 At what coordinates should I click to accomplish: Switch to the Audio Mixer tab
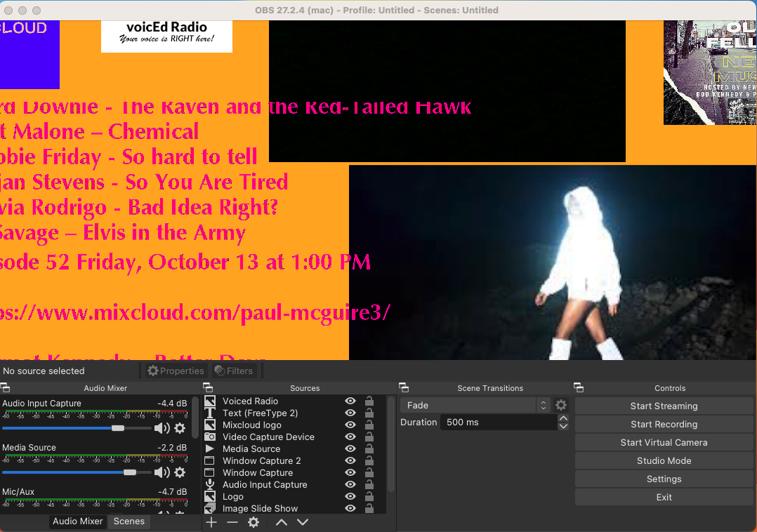tap(78, 521)
